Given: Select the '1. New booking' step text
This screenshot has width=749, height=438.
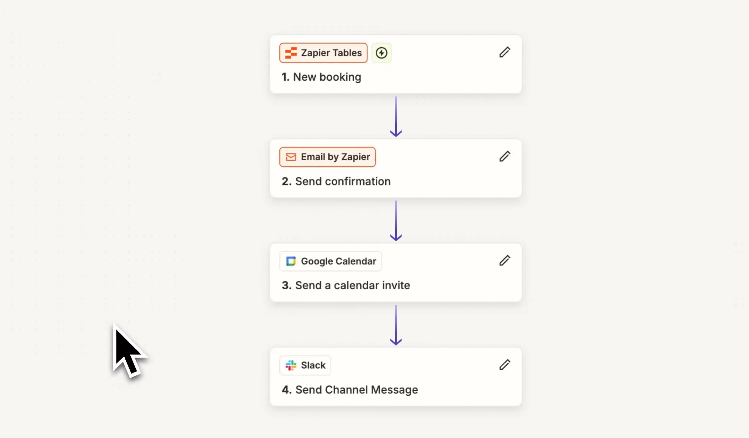Looking at the screenshot, I should pyautogui.click(x=321, y=77).
